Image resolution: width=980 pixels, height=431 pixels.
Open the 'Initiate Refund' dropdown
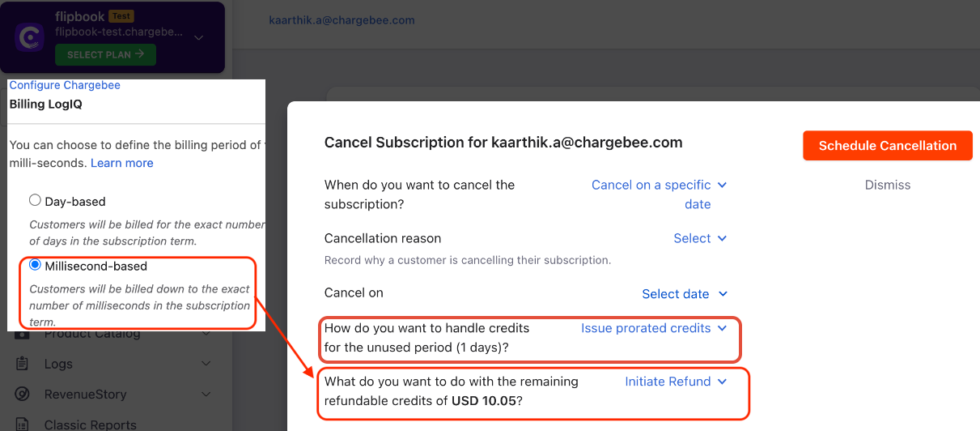[676, 382]
